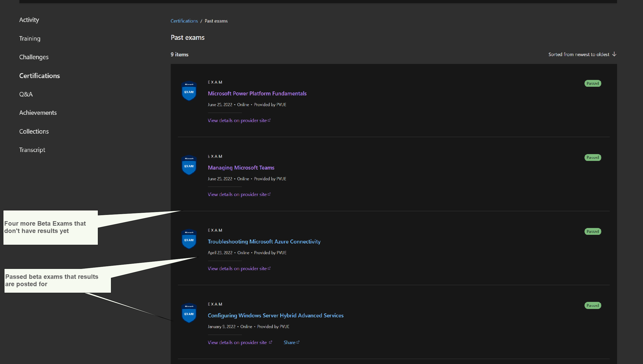Click the Windows Server Hybrid exam badge icon
The height and width of the screenshot is (364, 643).
pyautogui.click(x=189, y=313)
